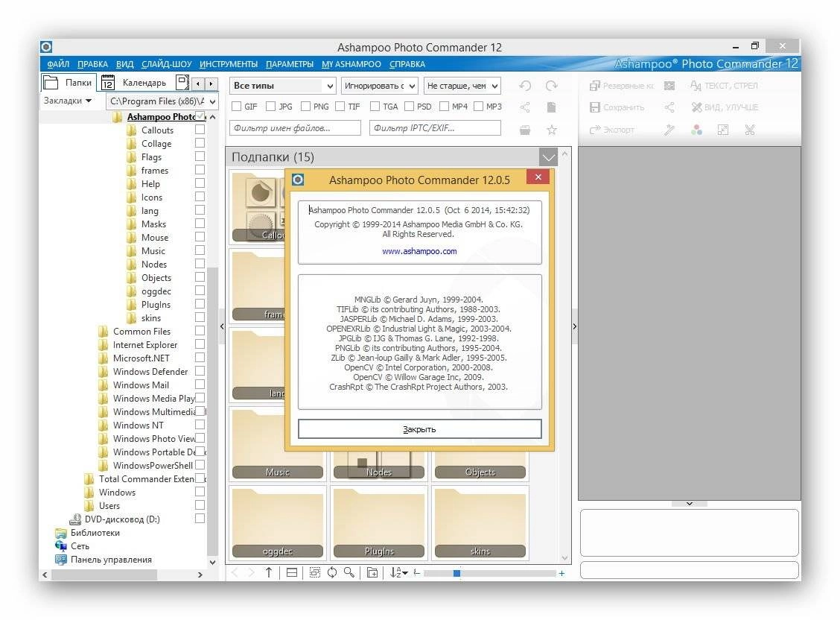Collapse the right preview panel with arrow
840x620 pixels.
pyautogui.click(x=575, y=326)
